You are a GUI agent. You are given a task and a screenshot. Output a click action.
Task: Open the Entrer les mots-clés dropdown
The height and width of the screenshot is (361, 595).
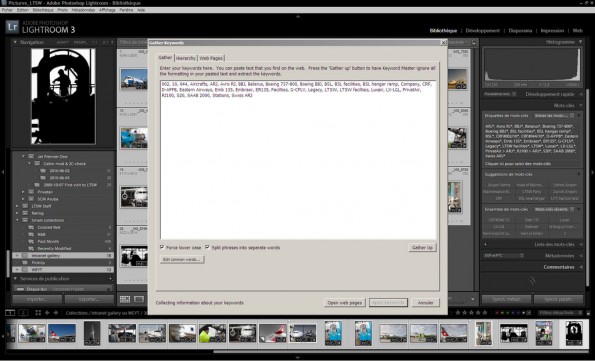pos(554,115)
